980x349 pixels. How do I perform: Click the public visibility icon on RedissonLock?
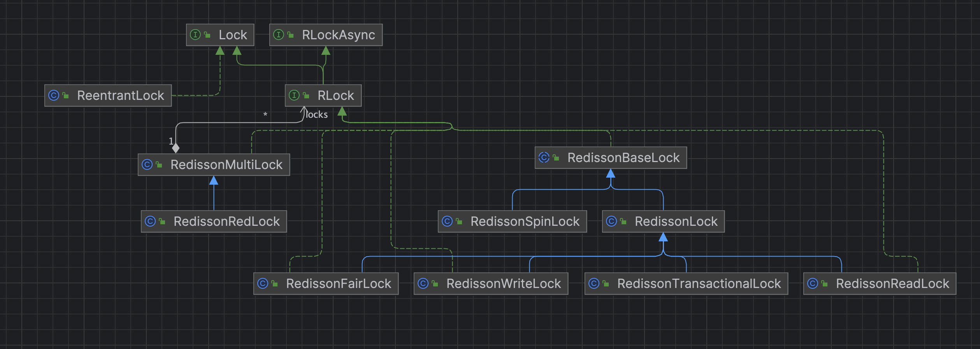point(623,222)
